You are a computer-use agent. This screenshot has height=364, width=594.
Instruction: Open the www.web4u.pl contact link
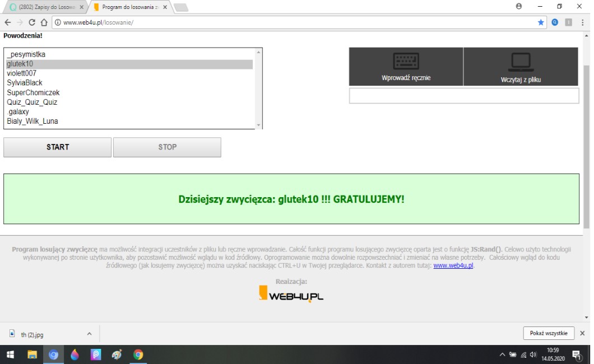(453, 265)
